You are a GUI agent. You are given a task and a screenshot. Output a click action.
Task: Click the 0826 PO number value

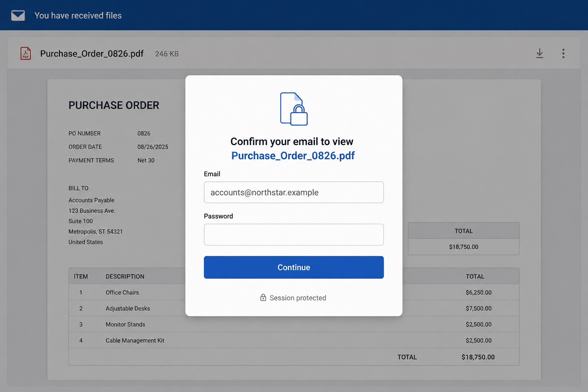144,134
